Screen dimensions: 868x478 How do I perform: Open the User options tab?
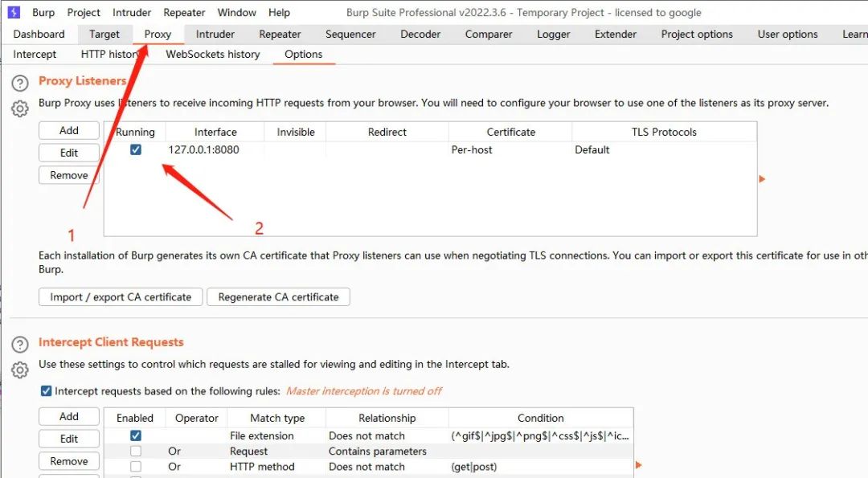pyautogui.click(x=787, y=35)
